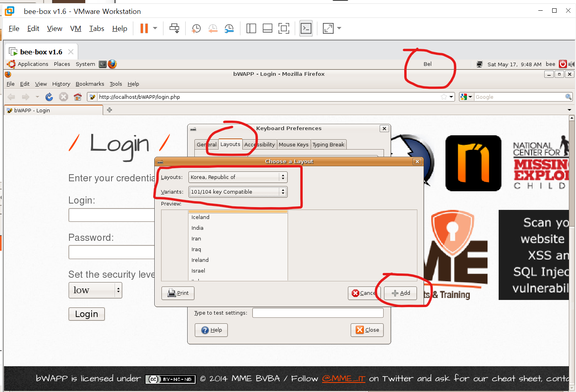This screenshot has width=576, height=392.
Task: Click the Send Ctrl+Alt+Del toolbar icon
Action: tap(175, 28)
